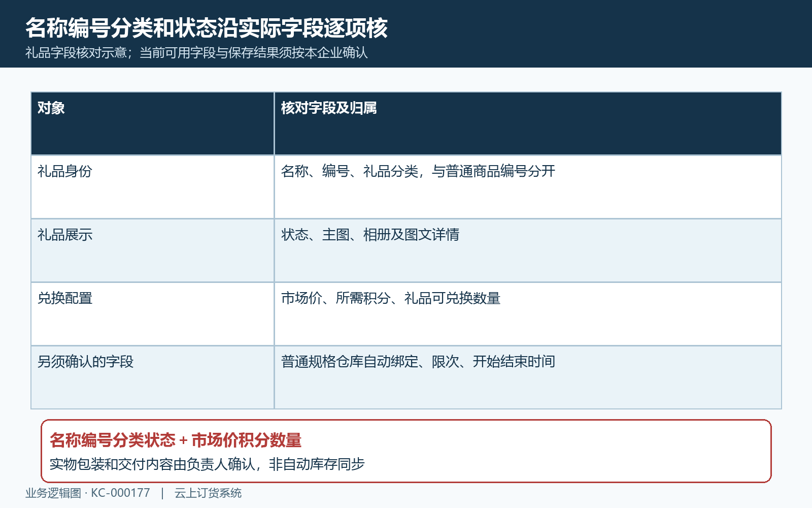This screenshot has width=812, height=508.
Task: Click the footer label 云上订货系统
Action: coord(208,493)
